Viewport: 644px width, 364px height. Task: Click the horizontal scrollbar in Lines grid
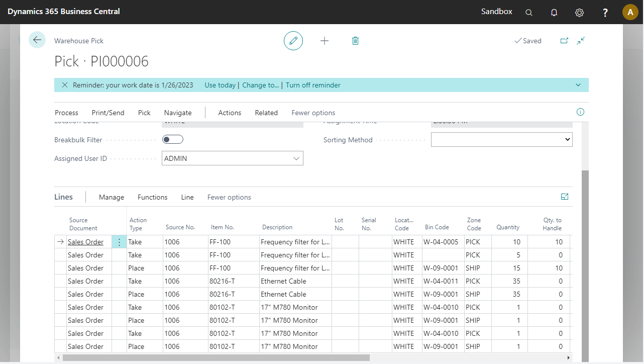pos(216,357)
